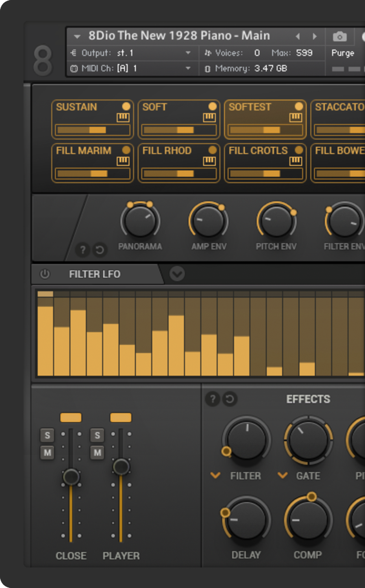This screenshot has height=588, width=365.
Task: Click the PITCH ENV knob
Action: 277,221
